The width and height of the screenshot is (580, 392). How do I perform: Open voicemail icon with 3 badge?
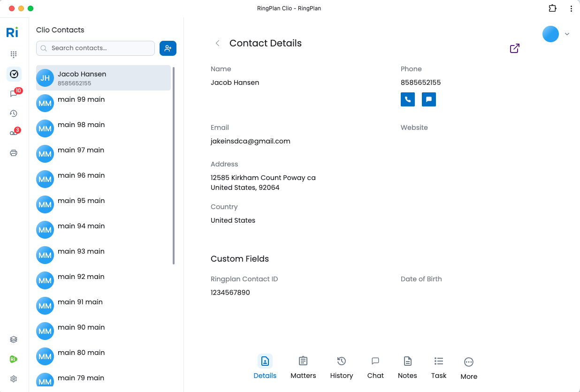tap(14, 133)
